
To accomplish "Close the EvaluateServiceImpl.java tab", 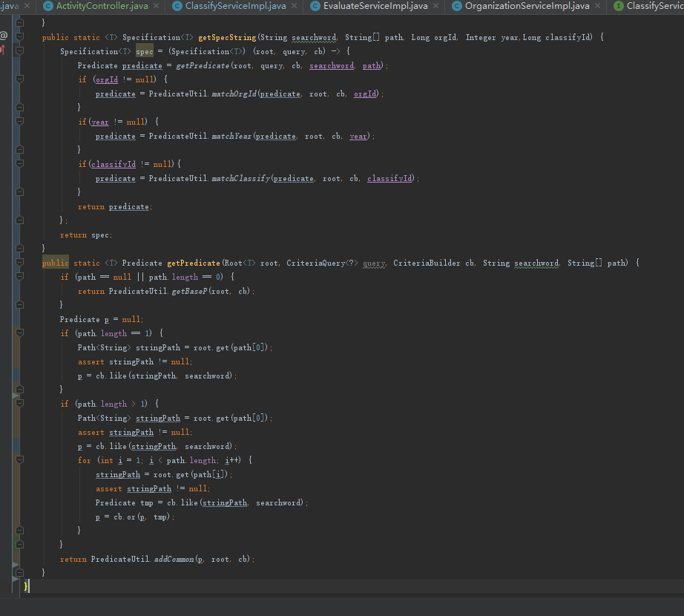I will click(435, 6).
